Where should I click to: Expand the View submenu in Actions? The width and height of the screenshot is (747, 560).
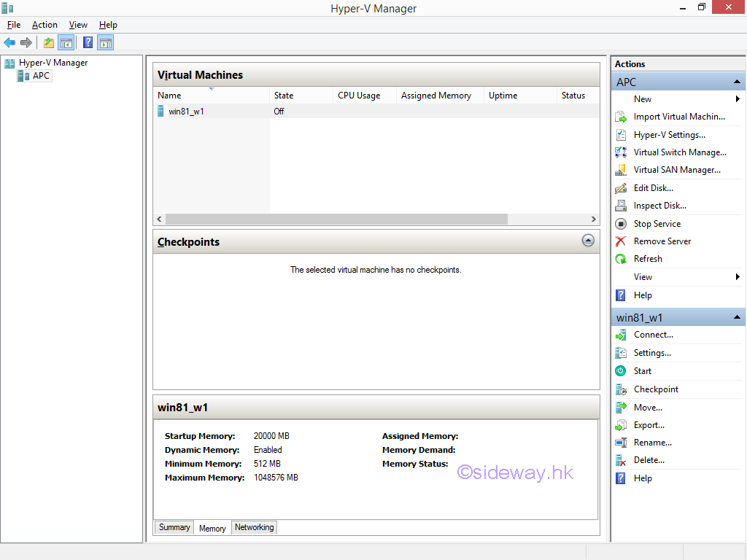coord(738,277)
